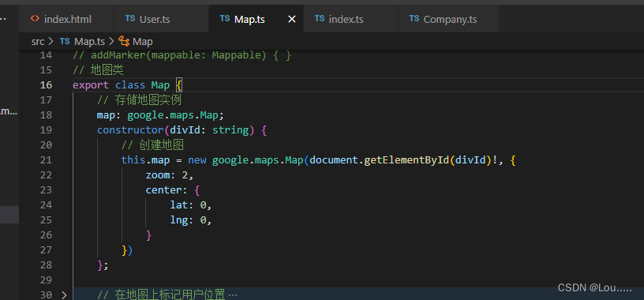Click the '// 存储地图实例' comment
This screenshot has height=300, width=644.
coord(139,99)
